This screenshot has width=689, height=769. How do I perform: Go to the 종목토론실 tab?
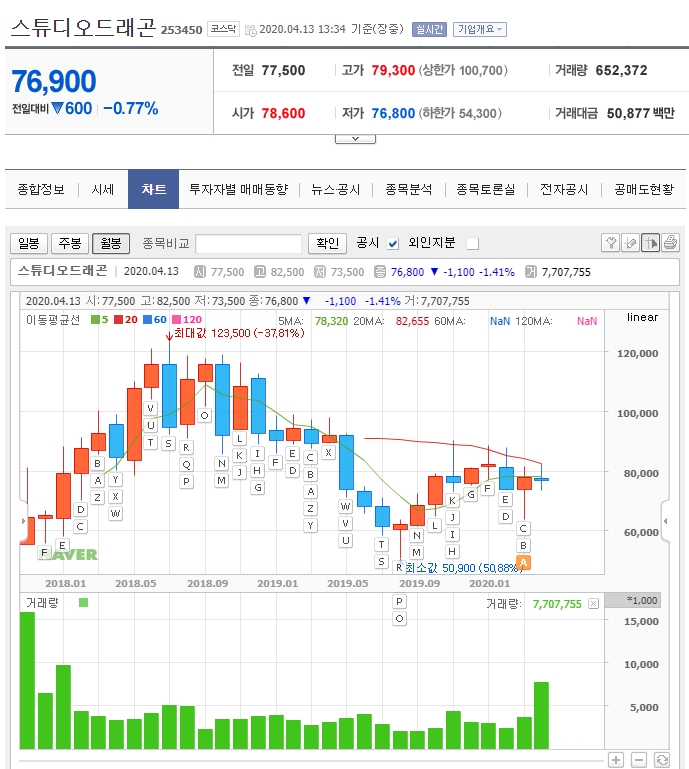tap(486, 189)
